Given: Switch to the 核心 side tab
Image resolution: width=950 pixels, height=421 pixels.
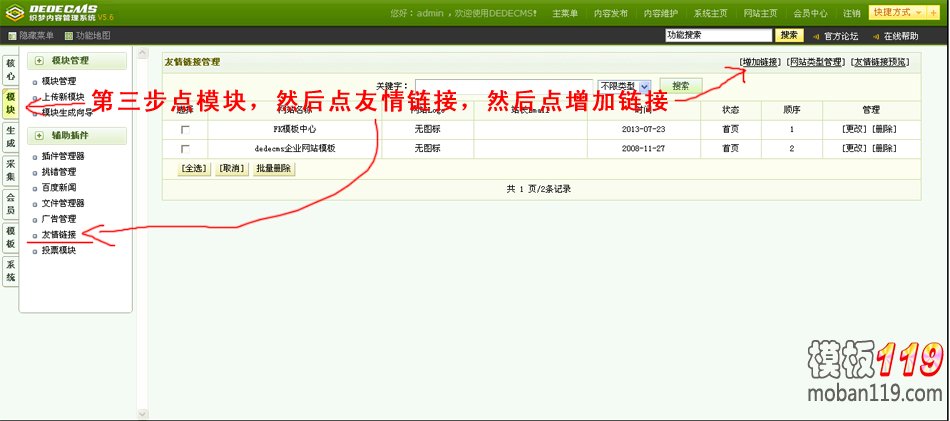Looking at the screenshot, I should (x=11, y=70).
